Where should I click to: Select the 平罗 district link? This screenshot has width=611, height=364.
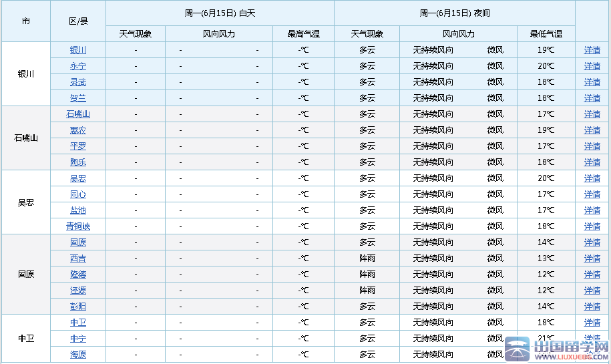(78, 146)
